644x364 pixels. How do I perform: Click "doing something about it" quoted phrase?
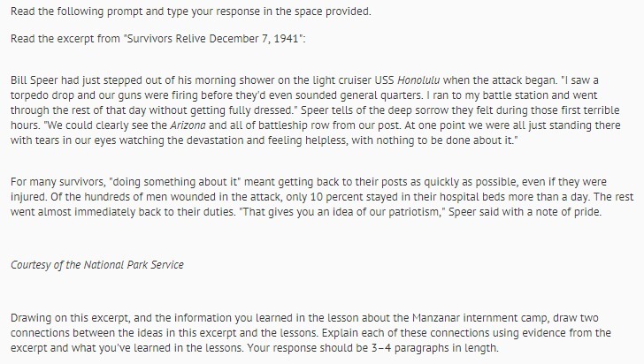tap(176, 182)
